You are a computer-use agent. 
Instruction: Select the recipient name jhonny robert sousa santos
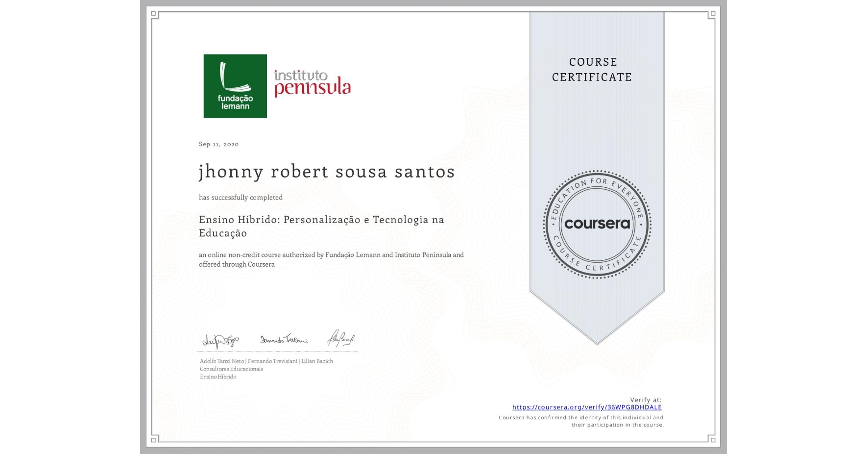(x=326, y=172)
